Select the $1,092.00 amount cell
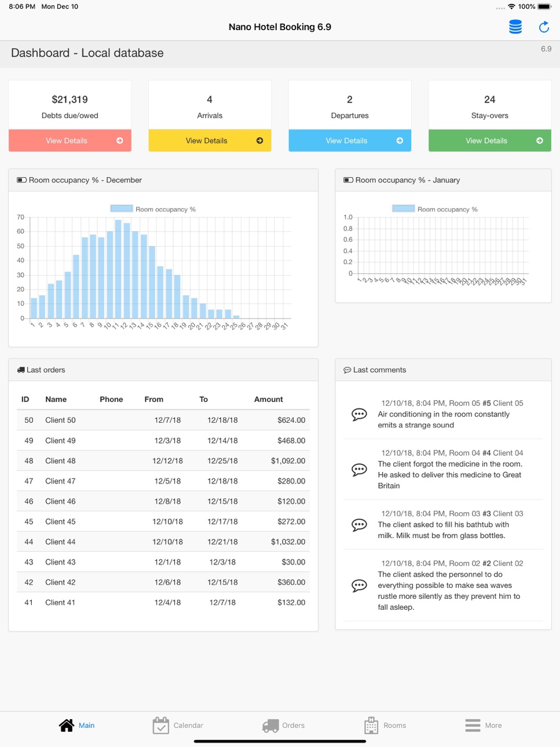 (288, 461)
